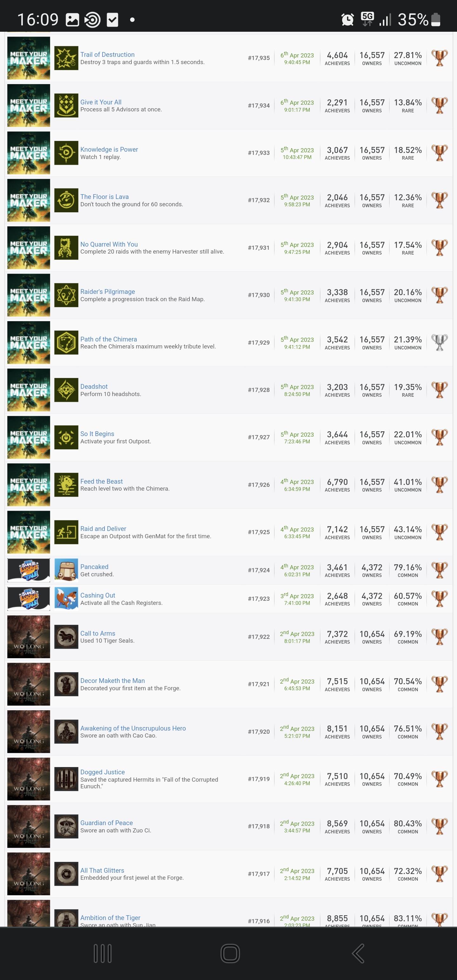Screen dimensions: 457x980
Task: Tap the Deadshot skull trophy icon
Action: tap(66, 390)
